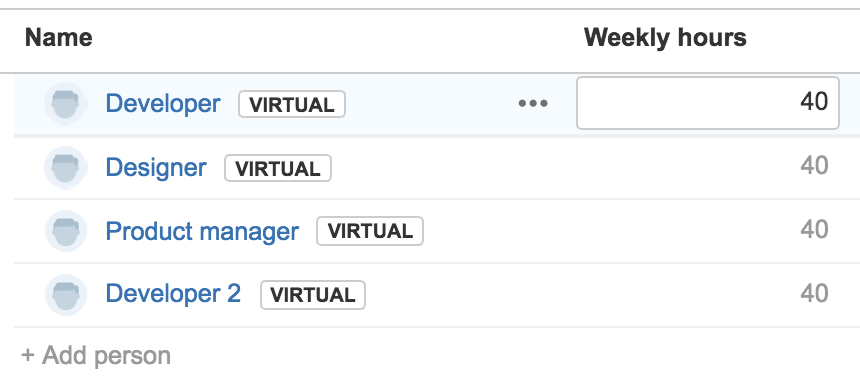
Task: Click the Designer avatar icon
Action: pyautogui.click(x=66, y=167)
